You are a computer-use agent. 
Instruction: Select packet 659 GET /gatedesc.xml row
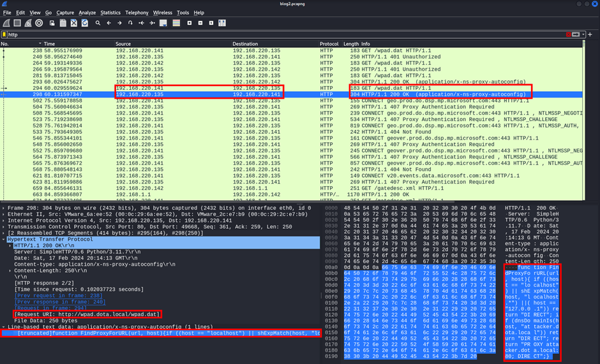[x=291, y=188]
